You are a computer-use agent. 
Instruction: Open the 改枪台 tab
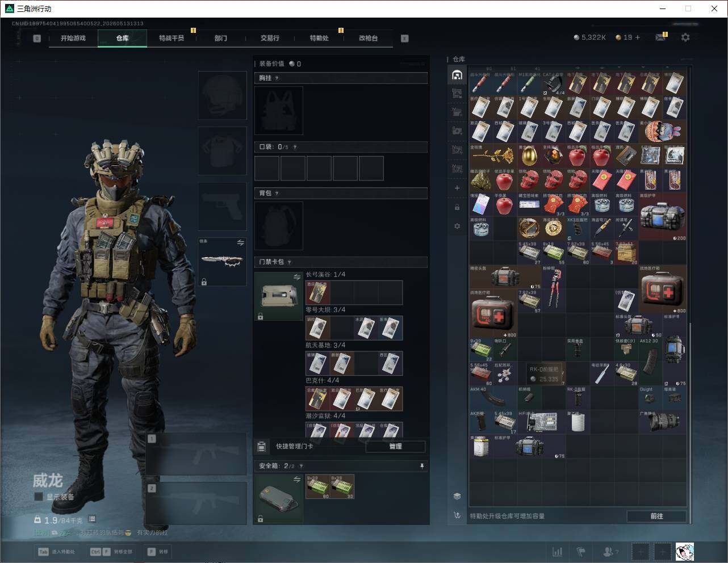(368, 38)
